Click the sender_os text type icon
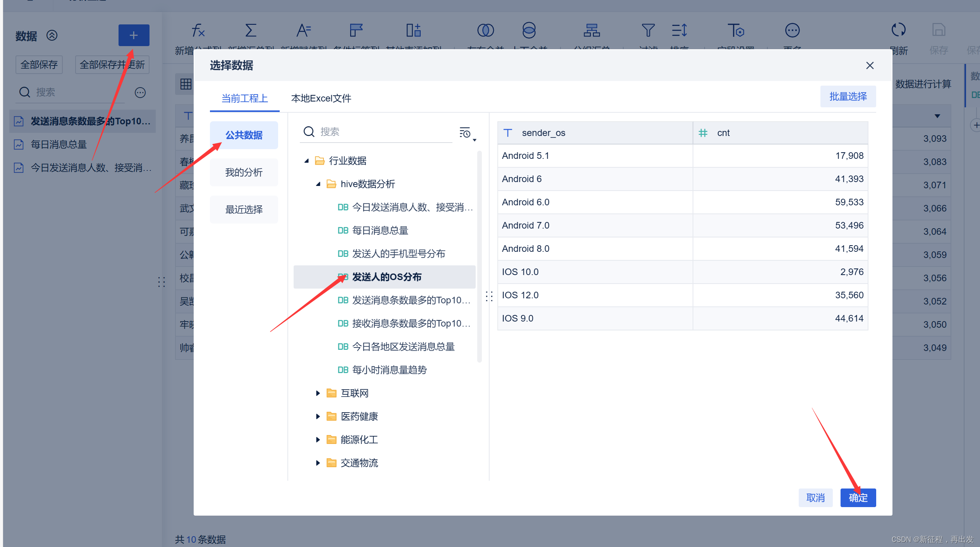This screenshot has height=547, width=980. coord(508,133)
